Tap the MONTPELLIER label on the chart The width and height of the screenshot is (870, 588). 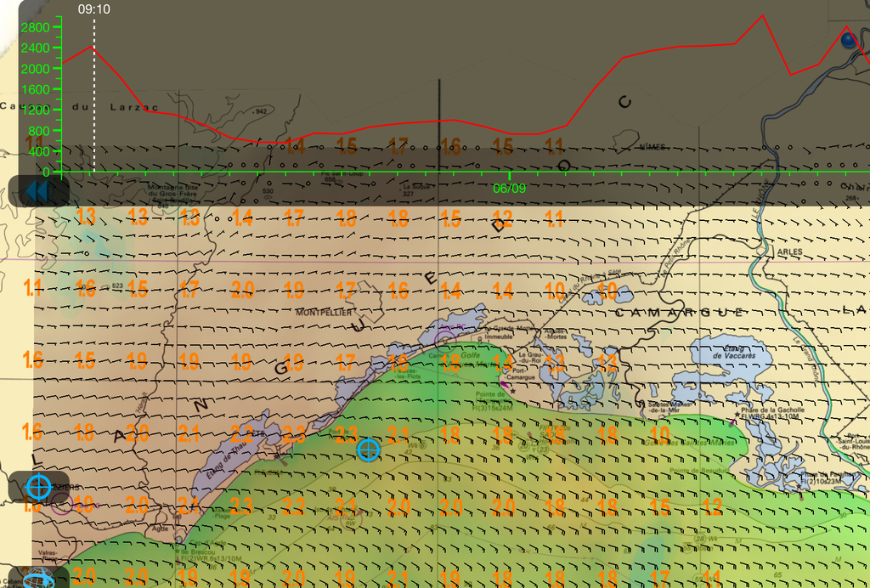324,313
